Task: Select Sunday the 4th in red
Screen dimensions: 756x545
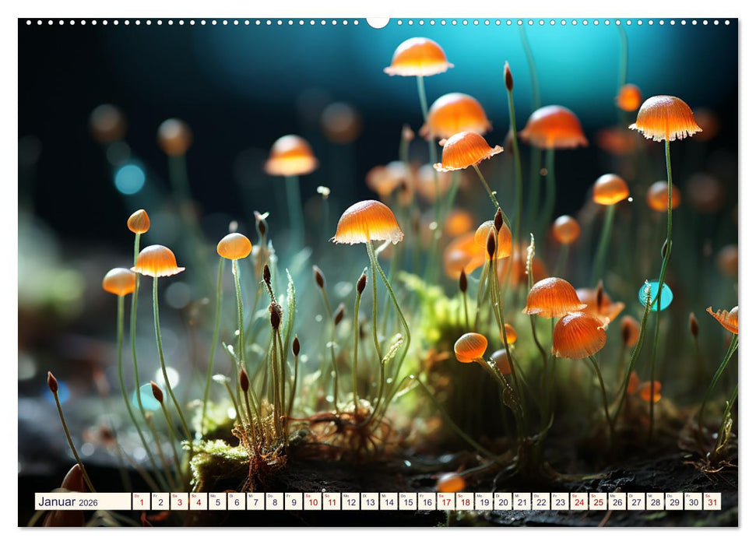Action: pos(198,504)
